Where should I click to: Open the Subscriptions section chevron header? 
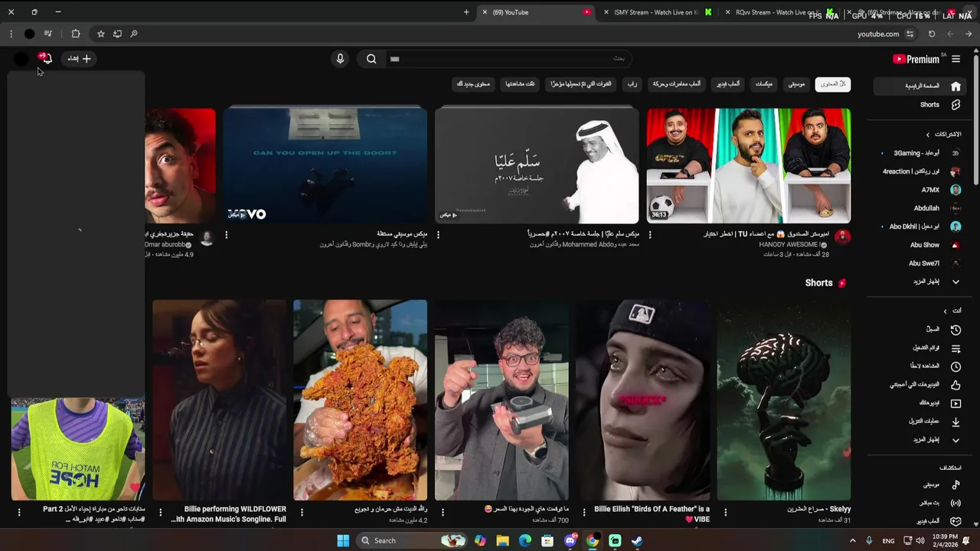942,134
